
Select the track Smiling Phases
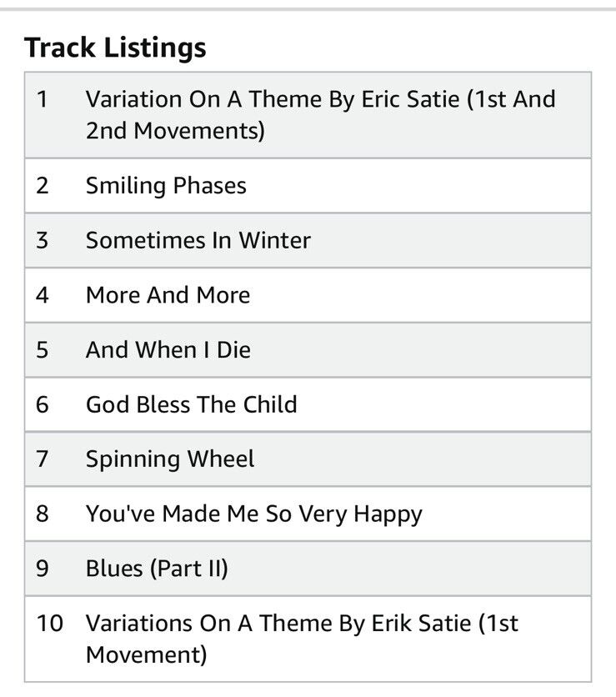(166, 185)
